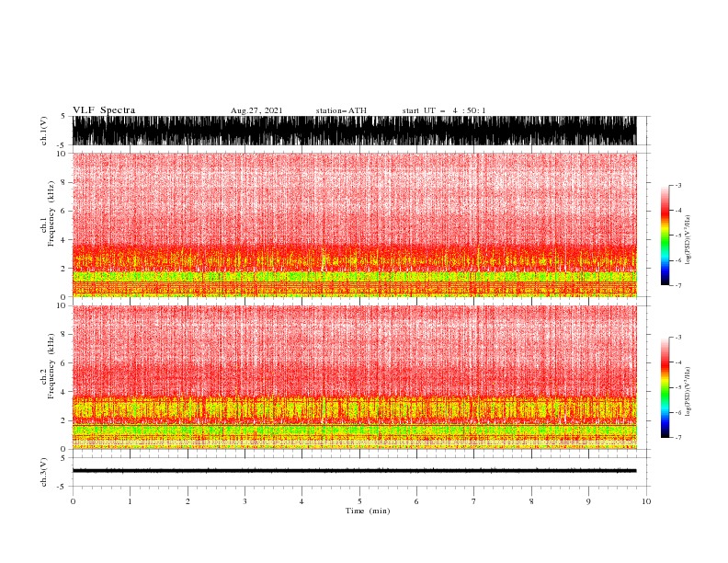Click time axis tick label "4"

pos(301,501)
